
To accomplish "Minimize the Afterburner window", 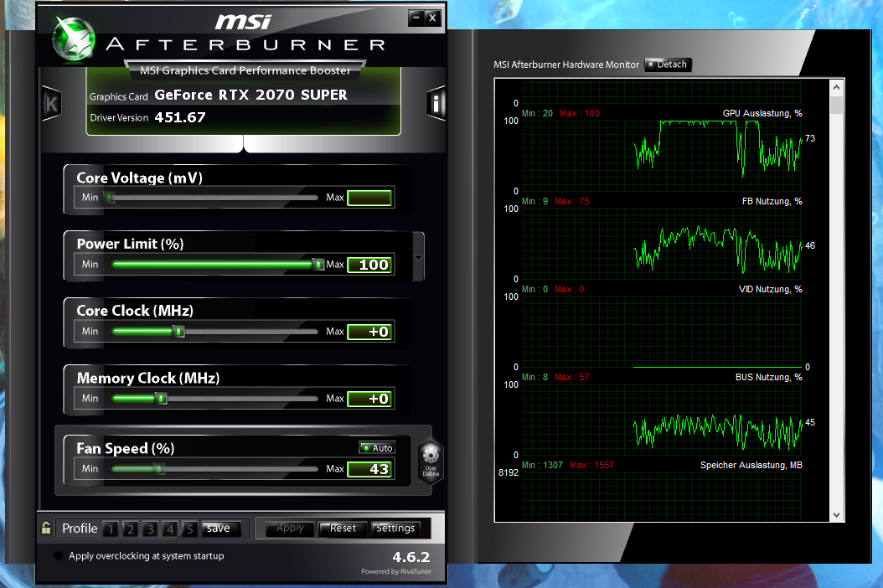I will tap(416, 18).
